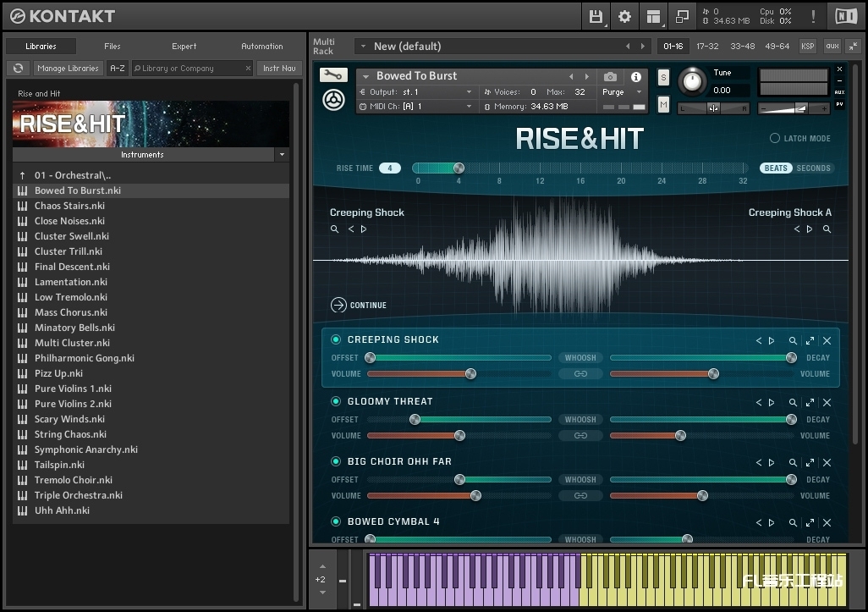Click the info icon in the instrument header
Viewport: 868px width, 612px height.
pos(636,76)
